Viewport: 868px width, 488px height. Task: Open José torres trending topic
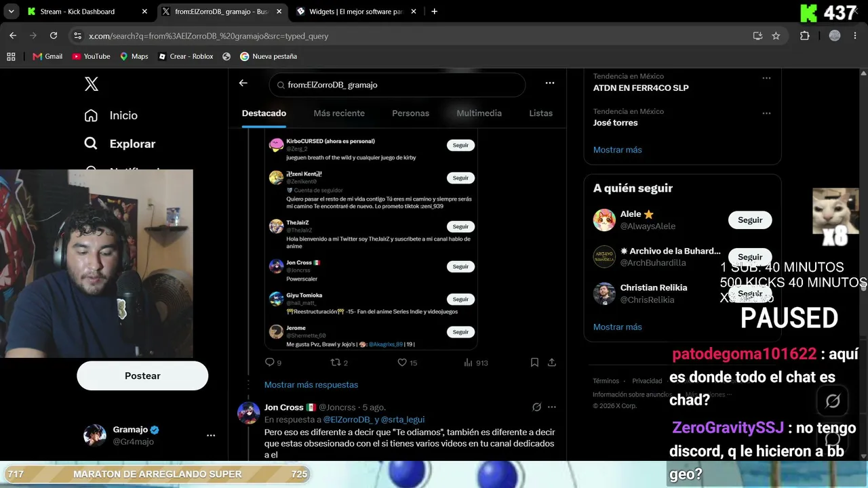point(615,123)
